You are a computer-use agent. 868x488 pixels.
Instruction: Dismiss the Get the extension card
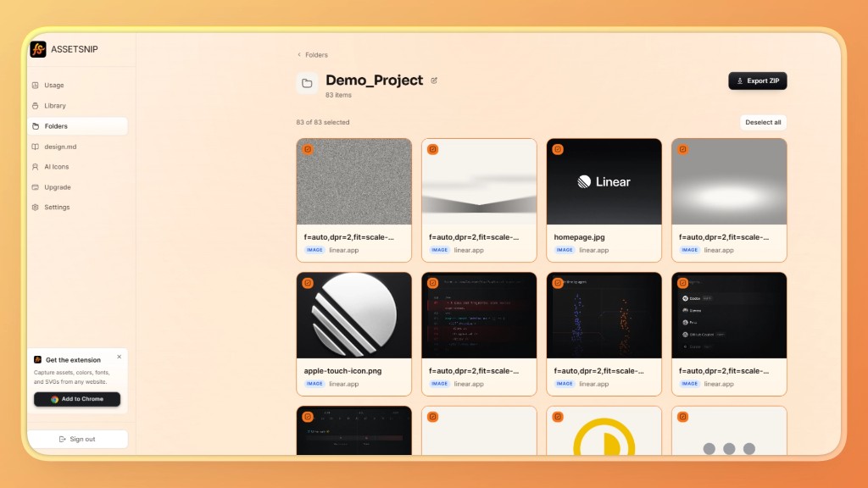coord(119,357)
